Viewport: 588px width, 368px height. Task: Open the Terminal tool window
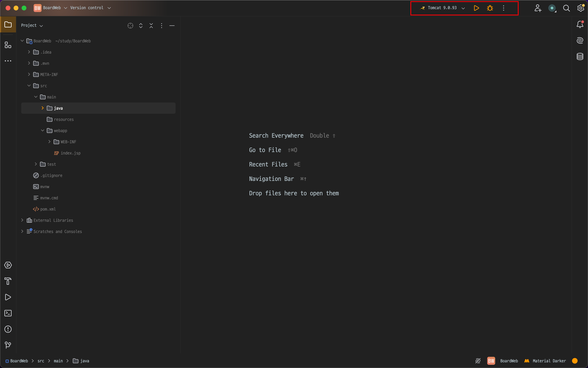point(8,313)
